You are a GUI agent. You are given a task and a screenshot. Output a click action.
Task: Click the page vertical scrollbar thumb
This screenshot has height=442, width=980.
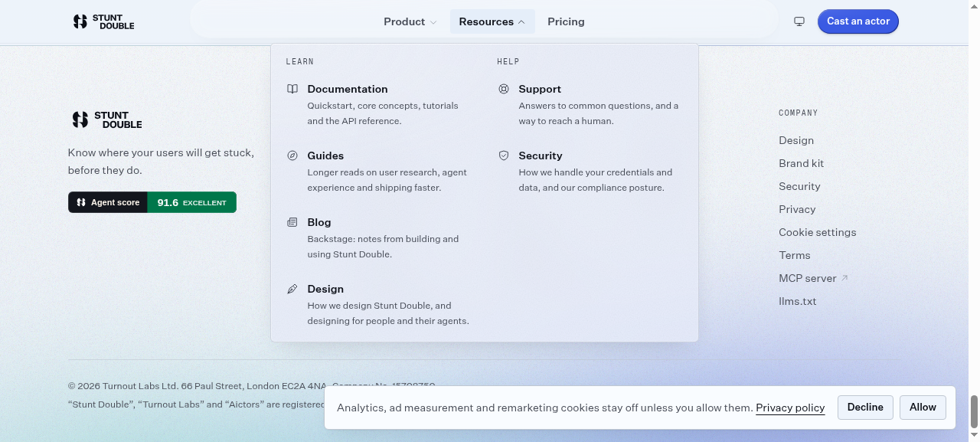tap(974, 413)
